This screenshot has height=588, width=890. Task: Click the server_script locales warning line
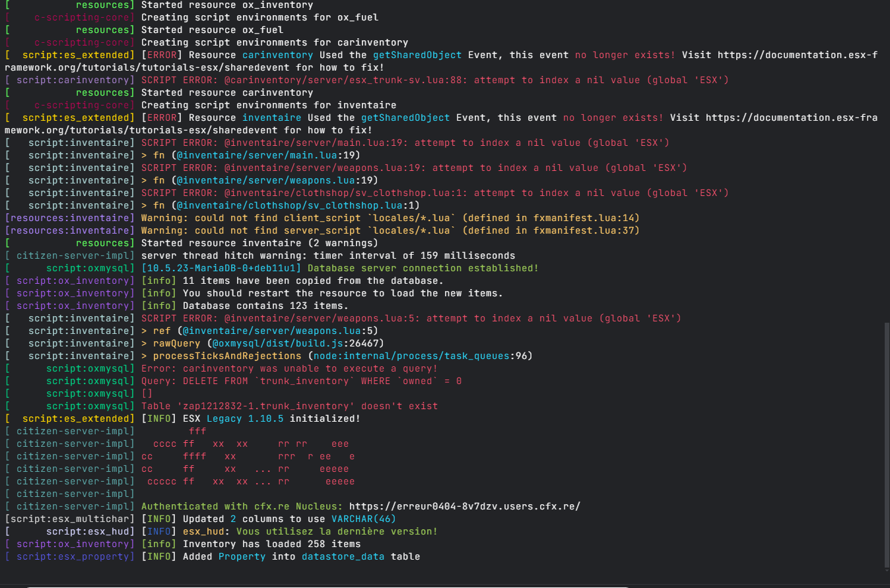tap(390, 230)
